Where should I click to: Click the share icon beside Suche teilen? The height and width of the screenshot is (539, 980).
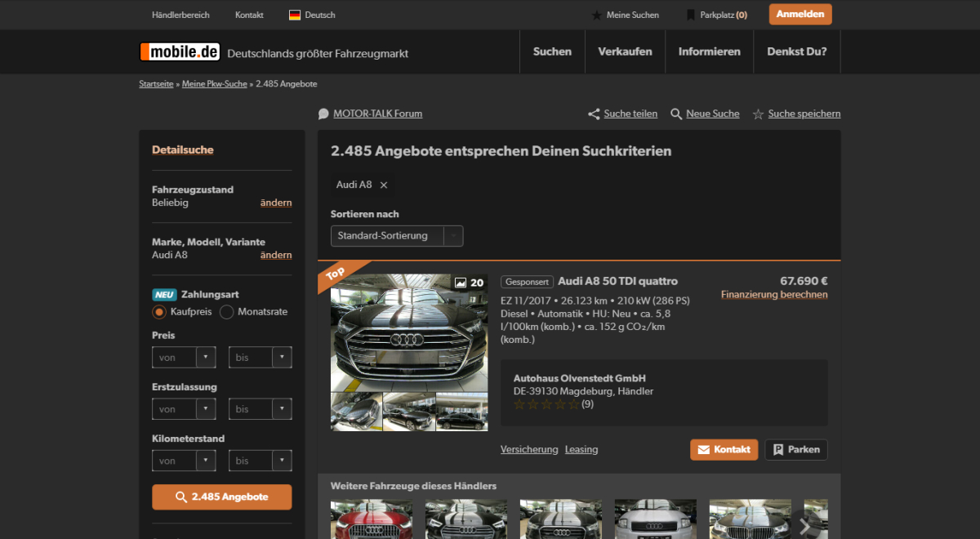click(x=594, y=114)
